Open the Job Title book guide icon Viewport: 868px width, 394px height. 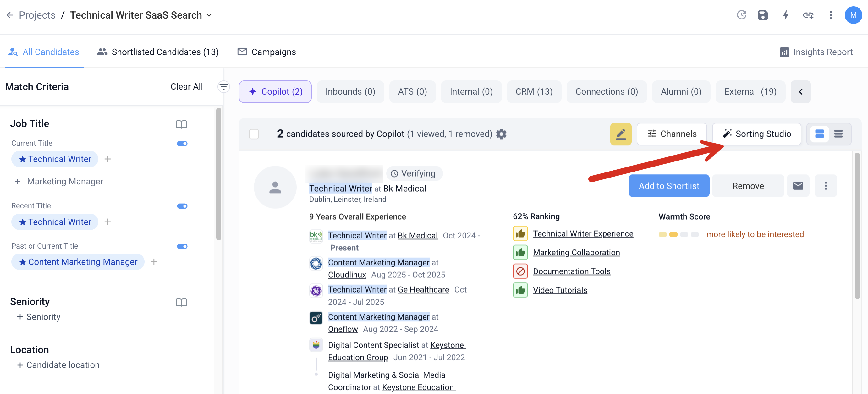tap(181, 124)
